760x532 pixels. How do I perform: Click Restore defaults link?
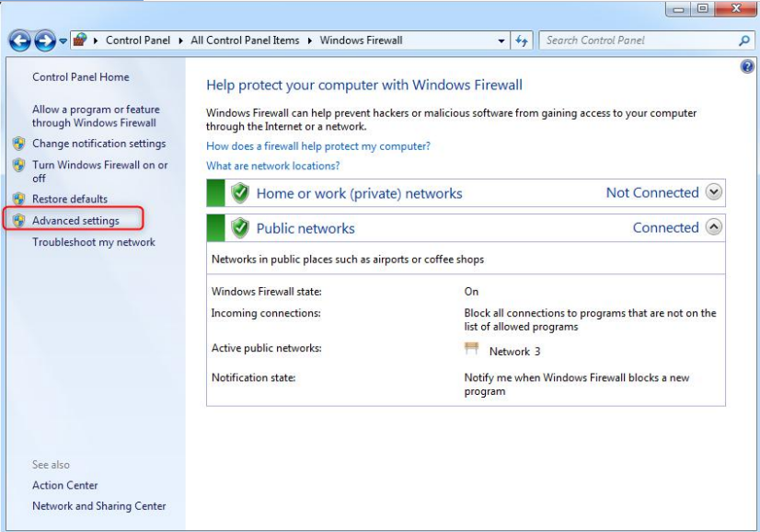[70, 199]
